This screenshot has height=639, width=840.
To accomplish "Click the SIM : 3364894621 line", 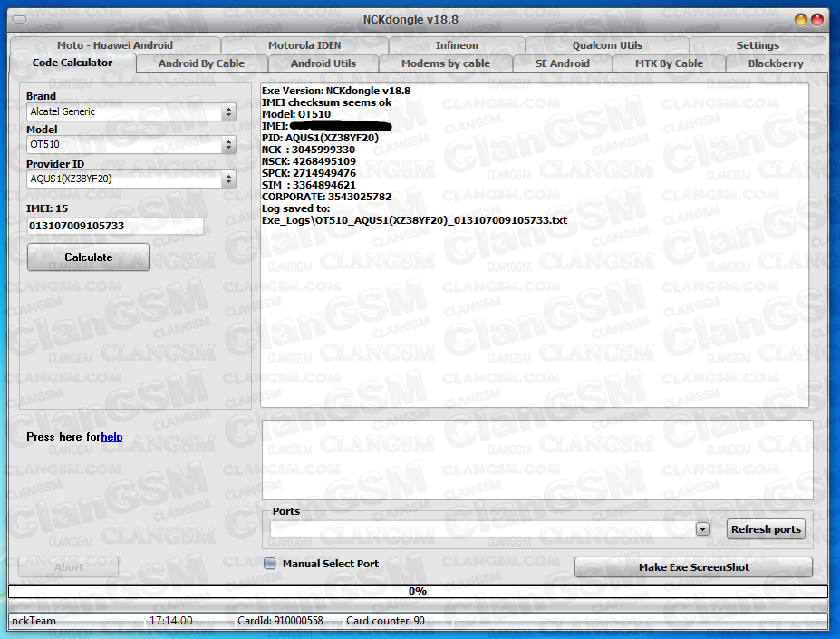I will coord(309,185).
